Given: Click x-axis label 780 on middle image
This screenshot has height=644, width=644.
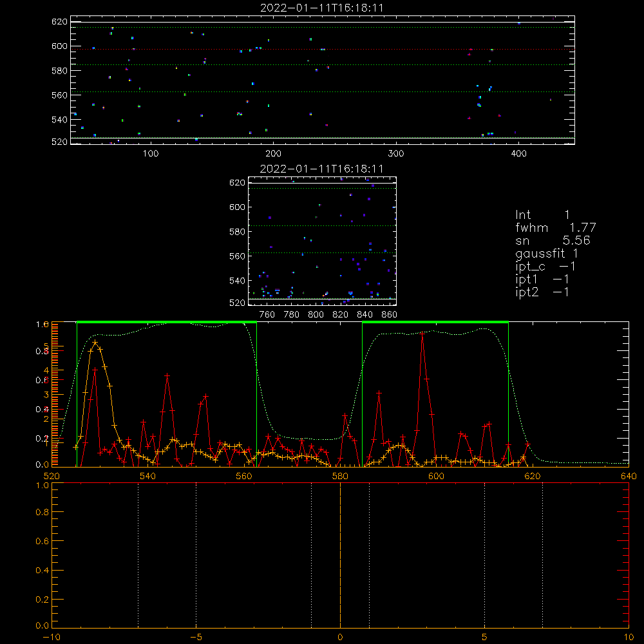Looking at the screenshot, I should [292, 315].
